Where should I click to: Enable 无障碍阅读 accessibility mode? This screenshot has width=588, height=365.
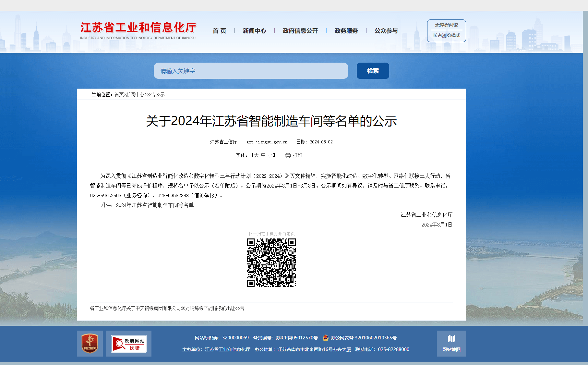click(446, 25)
